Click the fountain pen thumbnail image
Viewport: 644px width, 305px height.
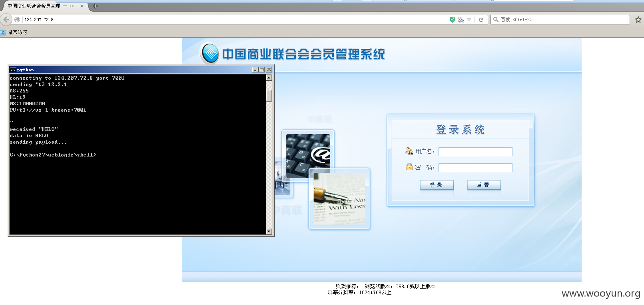[x=339, y=199]
